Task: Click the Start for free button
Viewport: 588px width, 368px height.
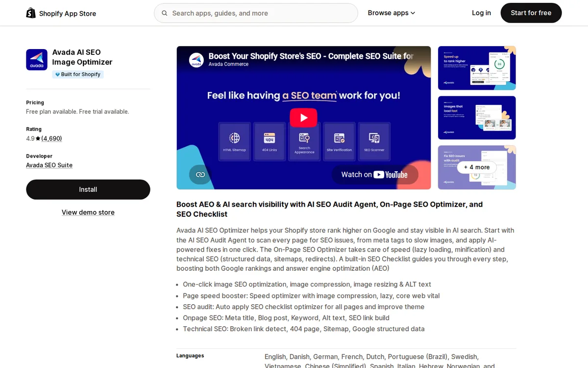Action: tap(531, 13)
